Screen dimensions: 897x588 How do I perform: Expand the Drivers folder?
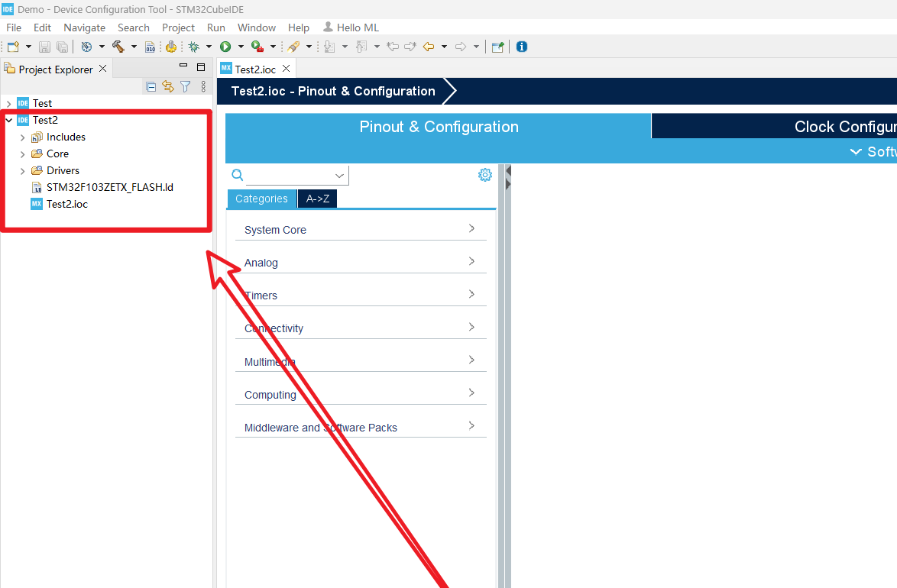tap(22, 171)
